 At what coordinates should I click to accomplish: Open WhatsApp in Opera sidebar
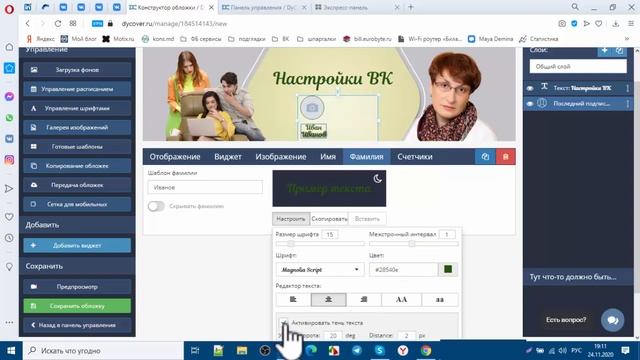click(9, 118)
